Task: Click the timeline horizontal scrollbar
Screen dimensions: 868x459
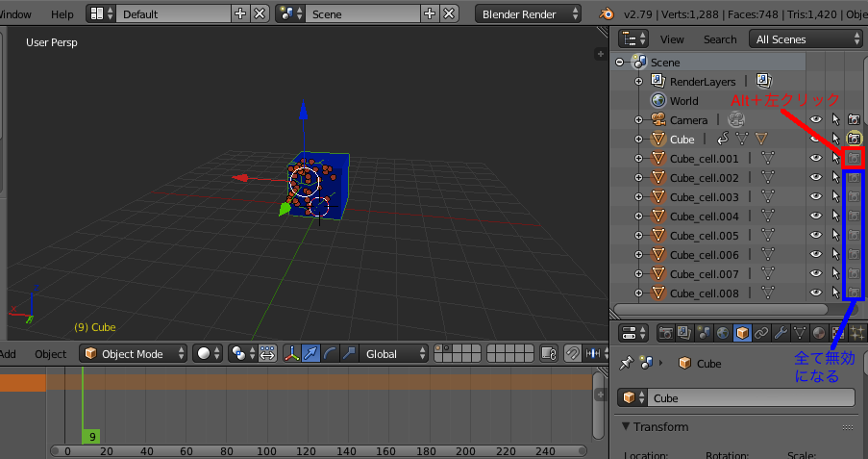Action: pyautogui.click(x=318, y=450)
